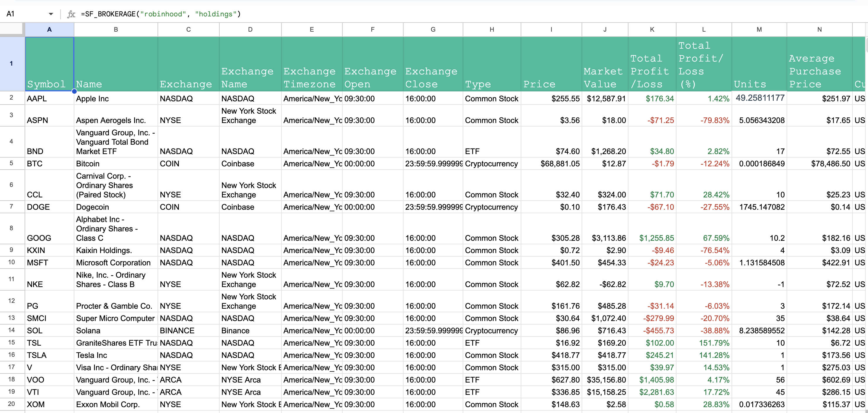Click the XOM symbol cell

(49, 404)
